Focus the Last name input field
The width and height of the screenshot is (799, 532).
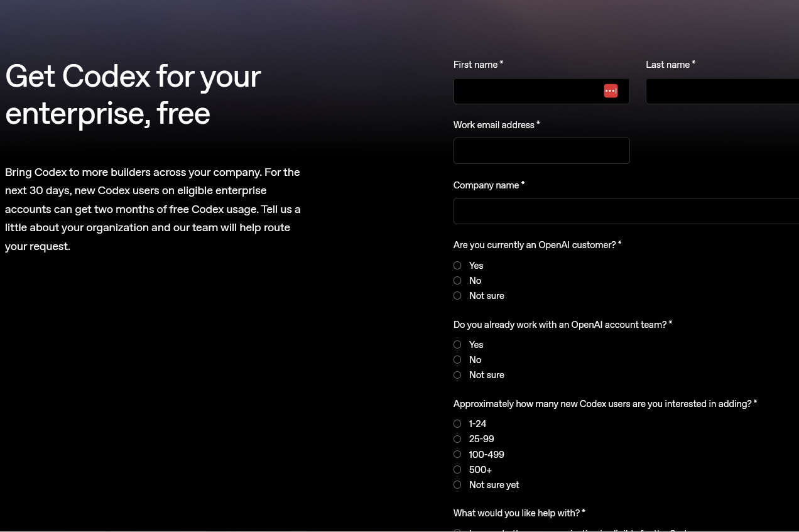point(722,91)
